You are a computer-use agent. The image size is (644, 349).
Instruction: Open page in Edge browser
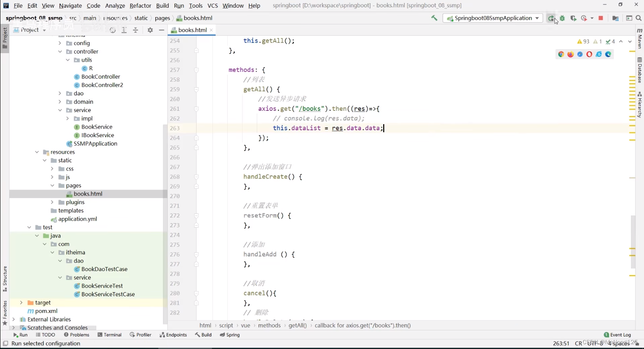[x=608, y=54]
